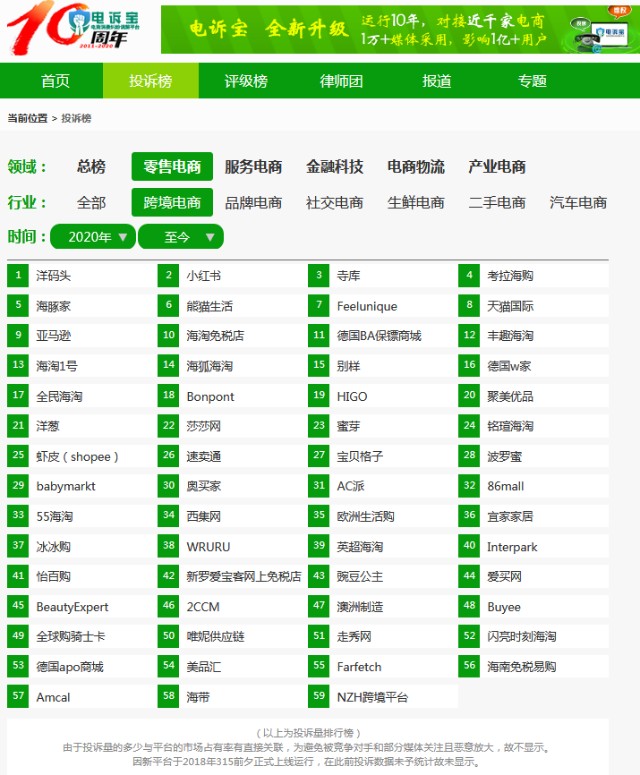Go to the 首页 nav tab
The height and width of the screenshot is (775, 640).
click(55, 81)
